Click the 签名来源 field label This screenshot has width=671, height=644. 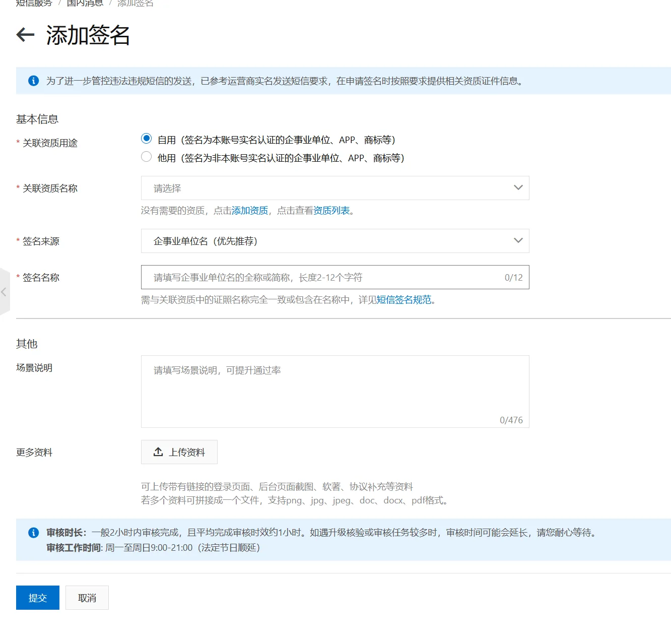click(41, 241)
